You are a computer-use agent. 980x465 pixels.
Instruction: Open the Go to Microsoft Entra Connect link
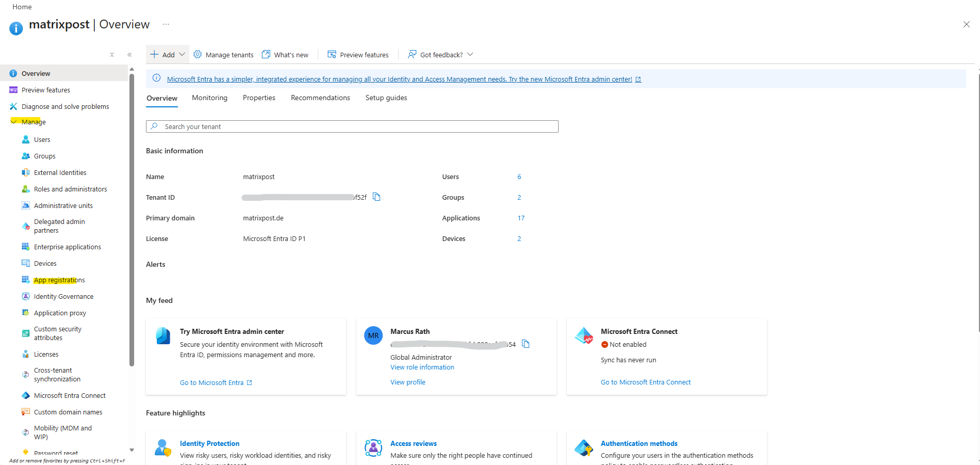645,382
